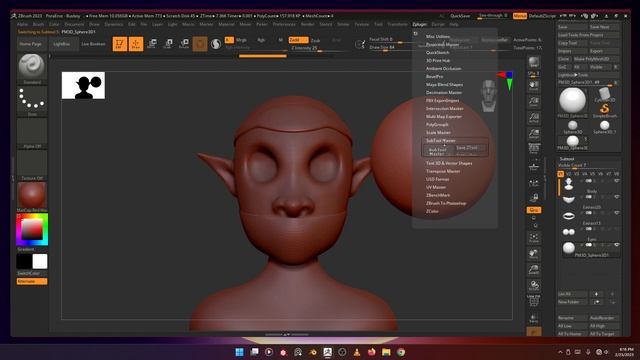This screenshot has height=360, width=640.
Task: Collapse the SubTool Master section header
Action: [440, 140]
